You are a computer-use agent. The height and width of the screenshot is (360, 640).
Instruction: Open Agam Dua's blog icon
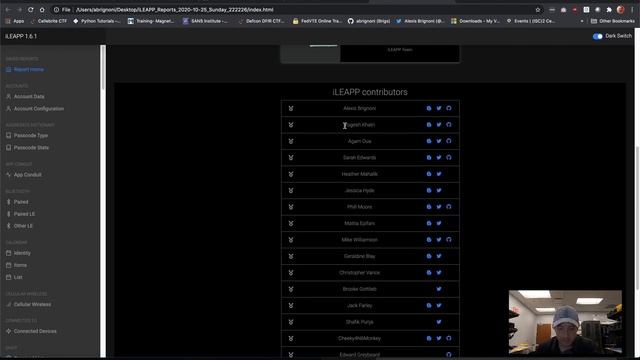pyautogui.click(x=429, y=141)
